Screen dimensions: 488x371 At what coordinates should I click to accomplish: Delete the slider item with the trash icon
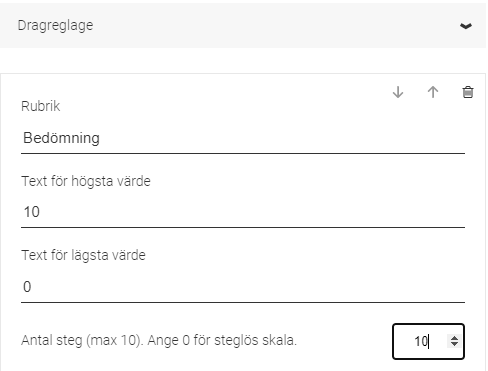coord(468,92)
